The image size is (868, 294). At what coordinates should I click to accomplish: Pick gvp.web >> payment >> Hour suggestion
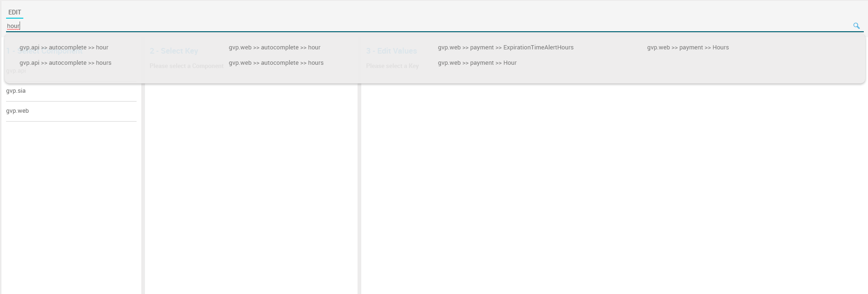click(477, 63)
